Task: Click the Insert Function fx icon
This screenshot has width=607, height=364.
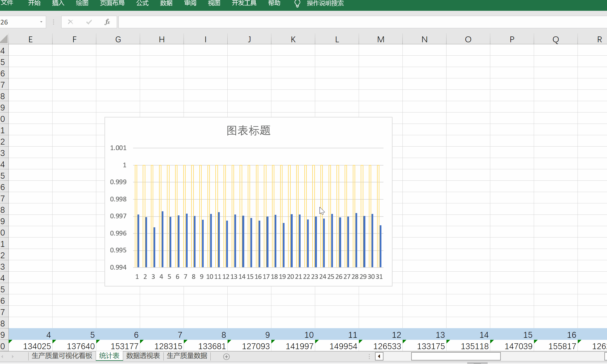Action: 107,22
